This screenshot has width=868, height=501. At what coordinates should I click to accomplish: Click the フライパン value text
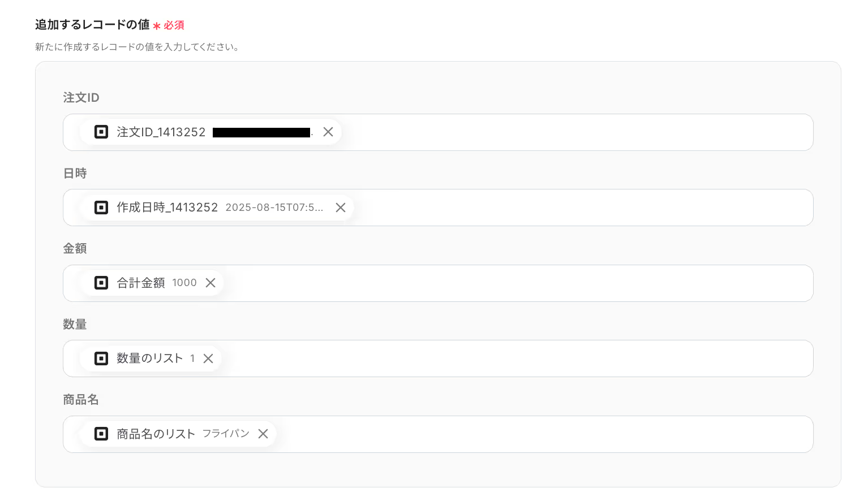pos(226,434)
